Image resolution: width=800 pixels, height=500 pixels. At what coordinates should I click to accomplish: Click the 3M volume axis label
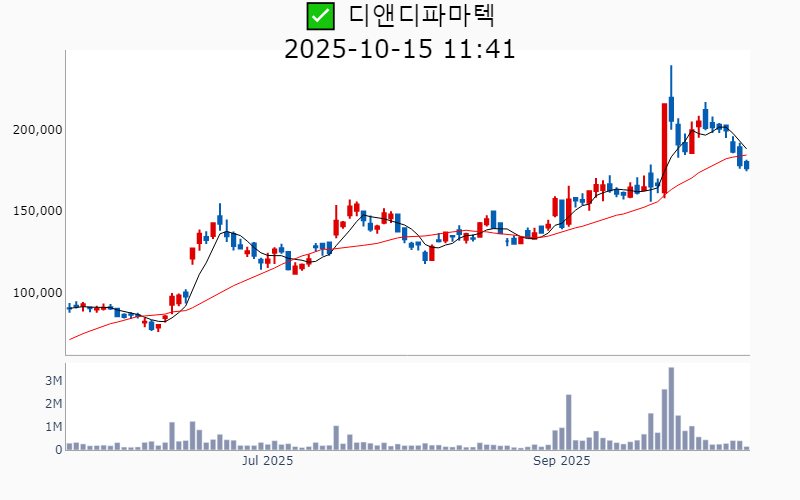(54, 381)
